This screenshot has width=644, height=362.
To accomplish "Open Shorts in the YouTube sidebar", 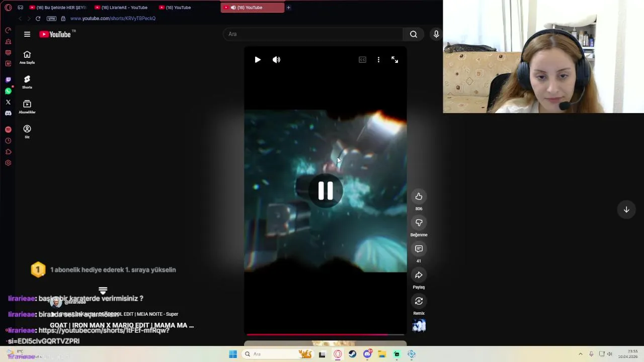I will point(27,82).
